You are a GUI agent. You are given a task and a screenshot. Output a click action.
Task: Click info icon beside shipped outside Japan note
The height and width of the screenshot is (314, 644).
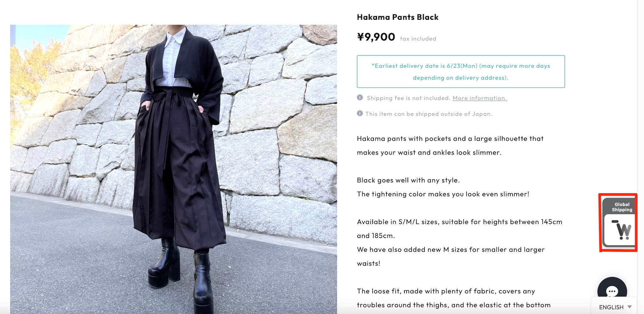pos(360,113)
